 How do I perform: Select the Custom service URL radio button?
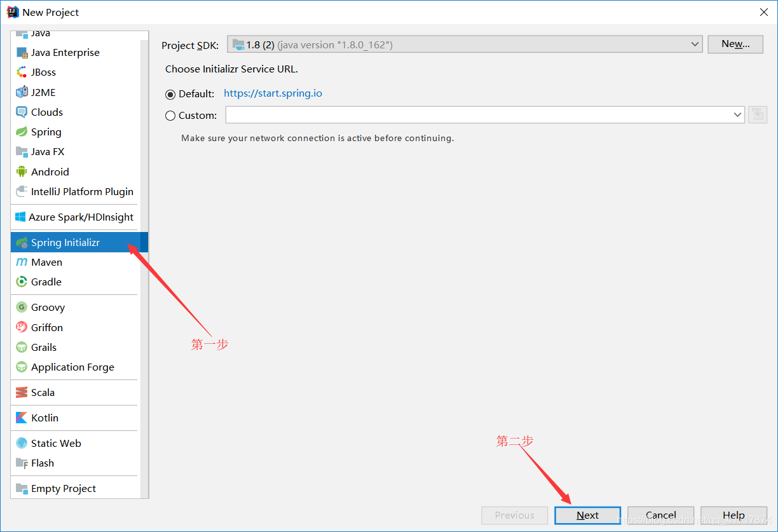(x=170, y=116)
